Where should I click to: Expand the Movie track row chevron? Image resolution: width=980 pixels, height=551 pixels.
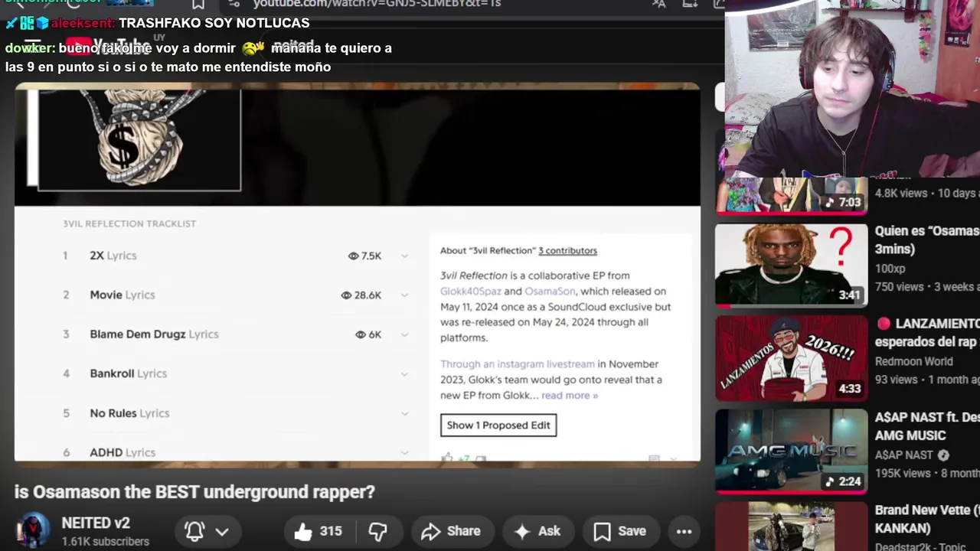tap(404, 295)
